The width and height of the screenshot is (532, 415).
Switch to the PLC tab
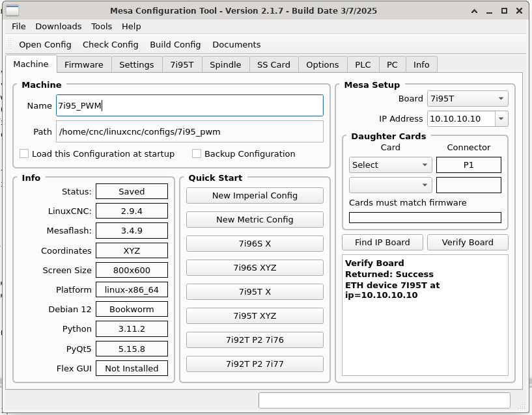(x=363, y=65)
